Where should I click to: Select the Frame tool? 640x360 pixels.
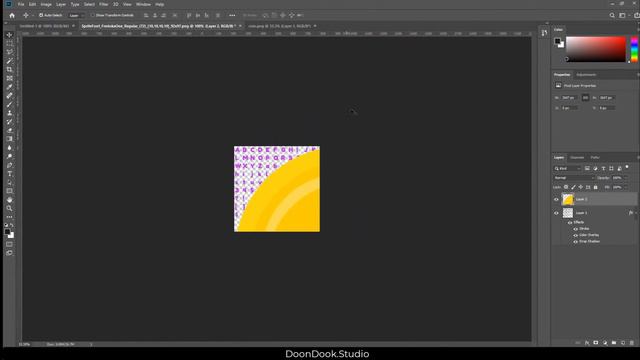(9, 78)
